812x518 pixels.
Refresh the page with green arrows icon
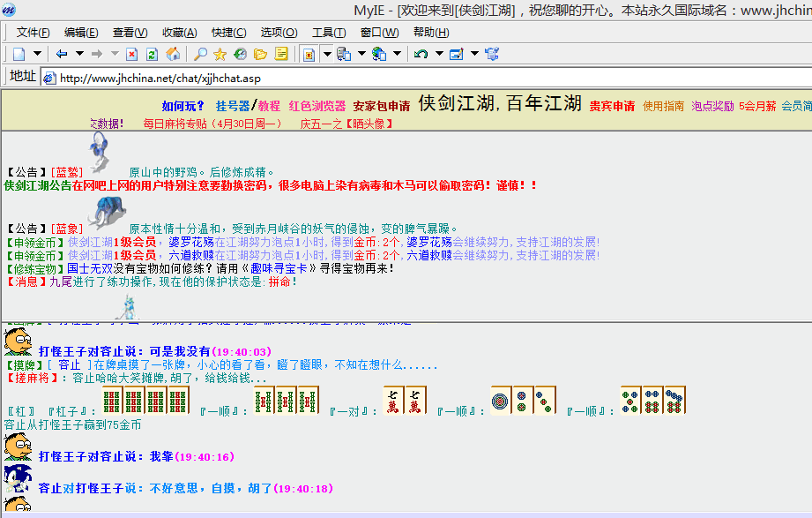[152, 54]
